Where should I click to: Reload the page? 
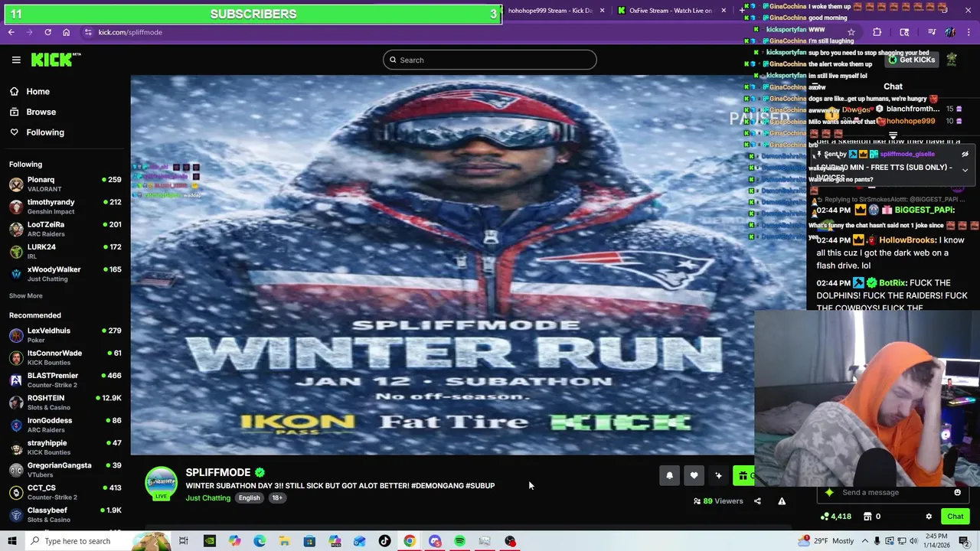click(x=47, y=32)
